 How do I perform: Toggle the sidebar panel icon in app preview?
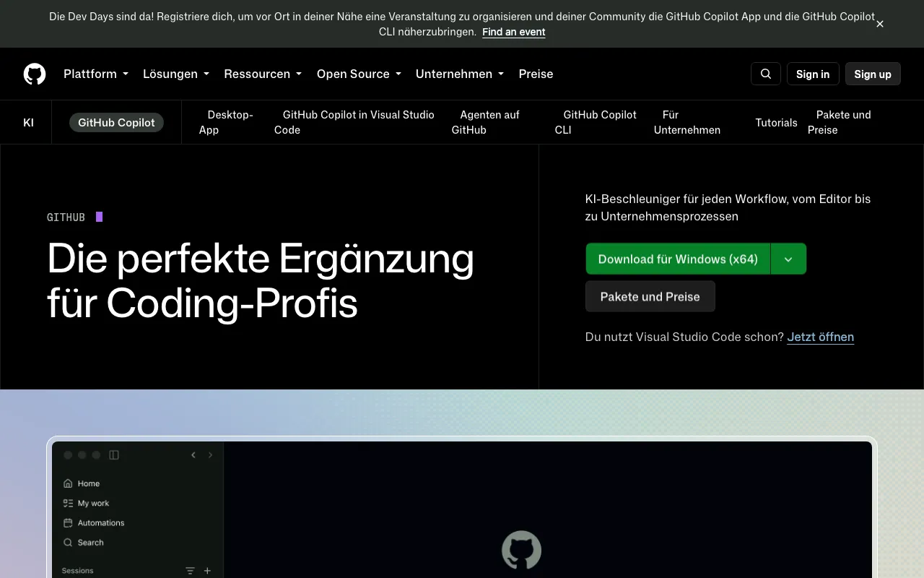(x=114, y=455)
